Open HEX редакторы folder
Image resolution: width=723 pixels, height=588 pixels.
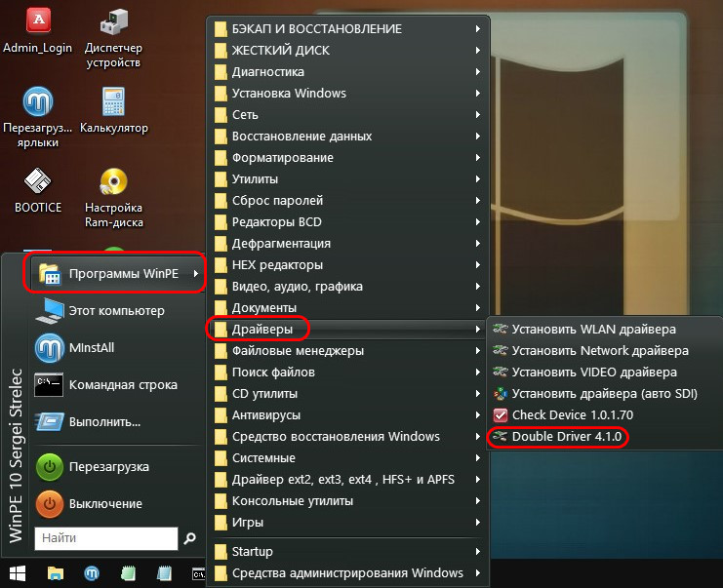[348, 265]
